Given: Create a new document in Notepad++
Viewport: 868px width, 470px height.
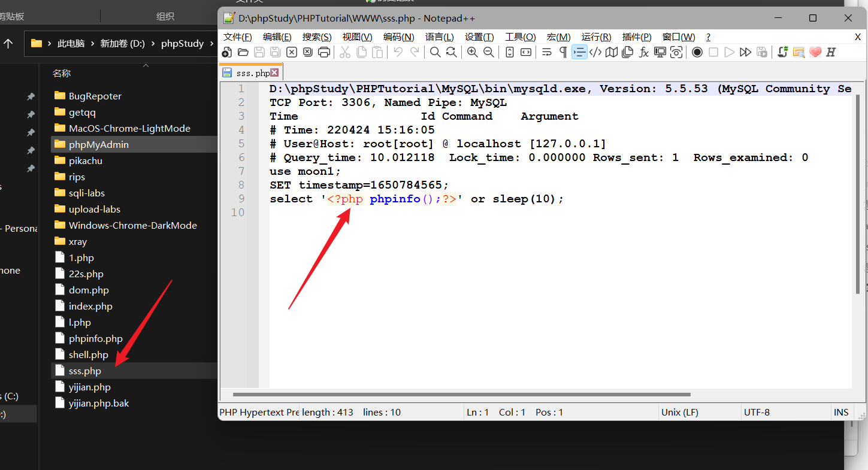Looking at the screenshot, I should pyautogui.click(x=226, y=52).
